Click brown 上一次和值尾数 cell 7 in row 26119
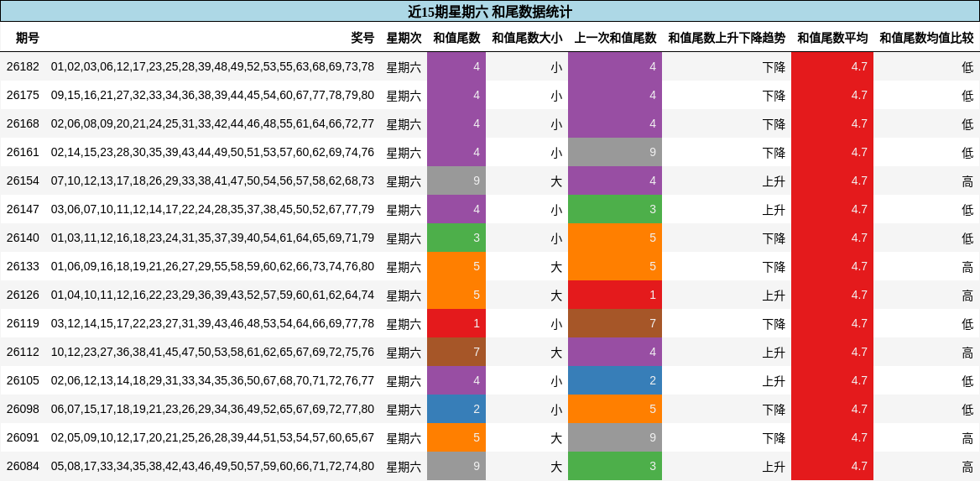This screenshot has height=481, width=980. click(x=616, y=324)
